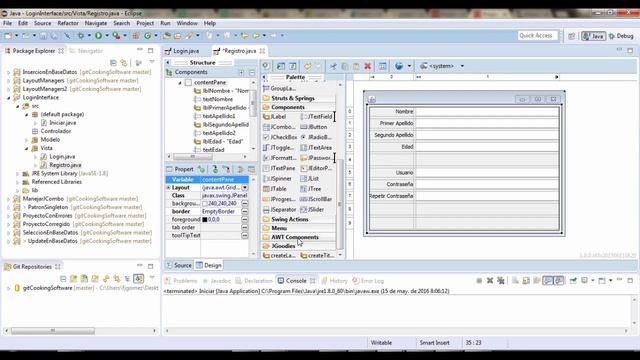Open the Navigate menu

coord(96,24)
